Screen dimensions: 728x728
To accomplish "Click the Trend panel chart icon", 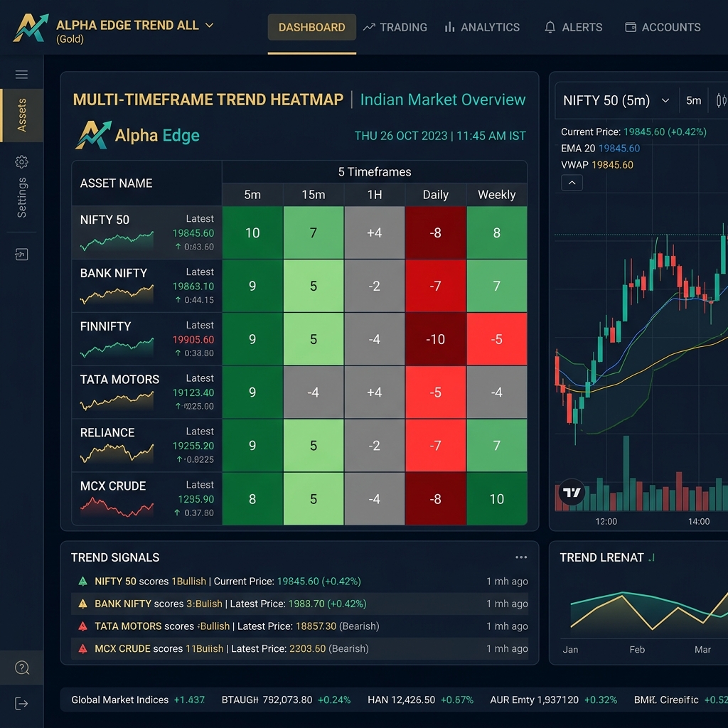I will coord(651,557).
